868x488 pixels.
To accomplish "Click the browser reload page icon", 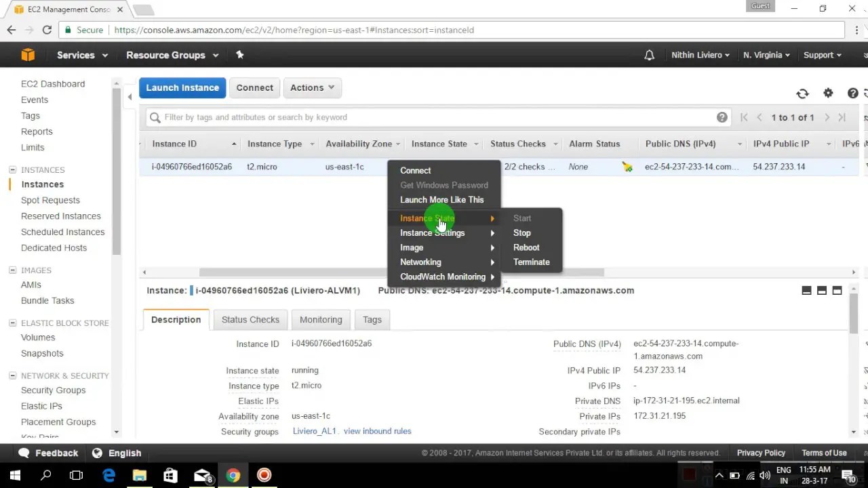I will pyautogui.click(x=46, y=30).
